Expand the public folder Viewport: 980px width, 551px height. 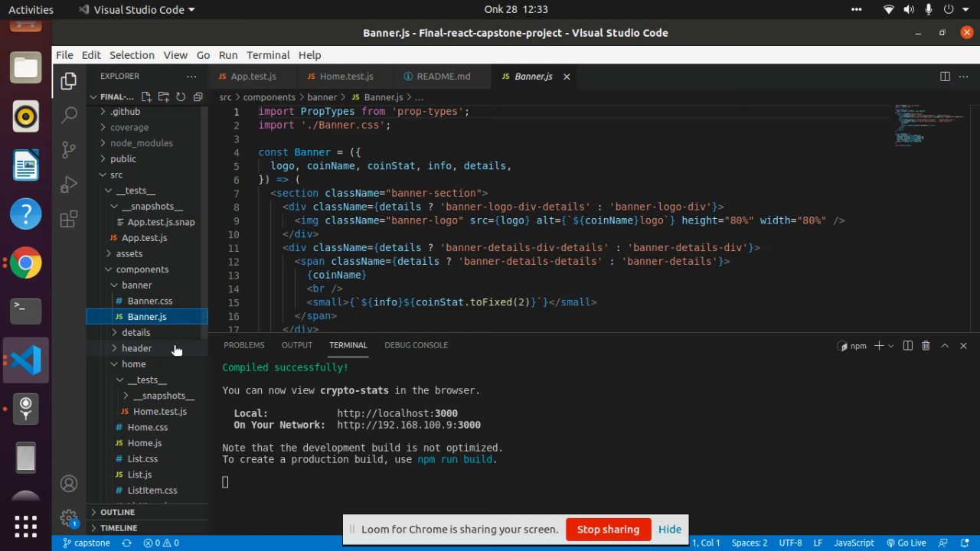click(x=123, y=159)
